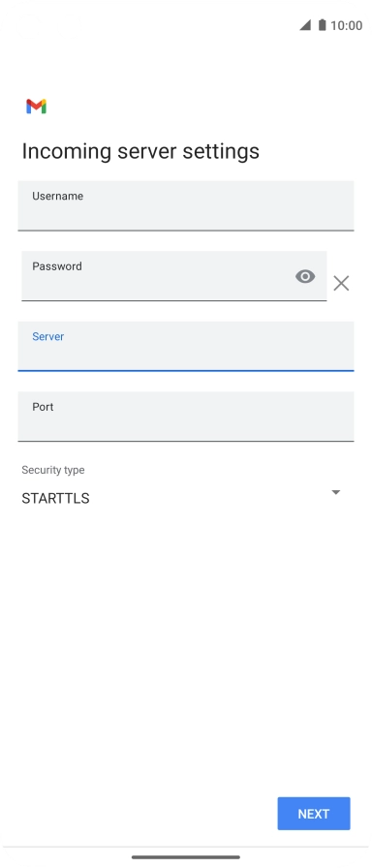Toggle password visibility eye icon
Viewport: 372px width, 868px height.
coord(305,276)
